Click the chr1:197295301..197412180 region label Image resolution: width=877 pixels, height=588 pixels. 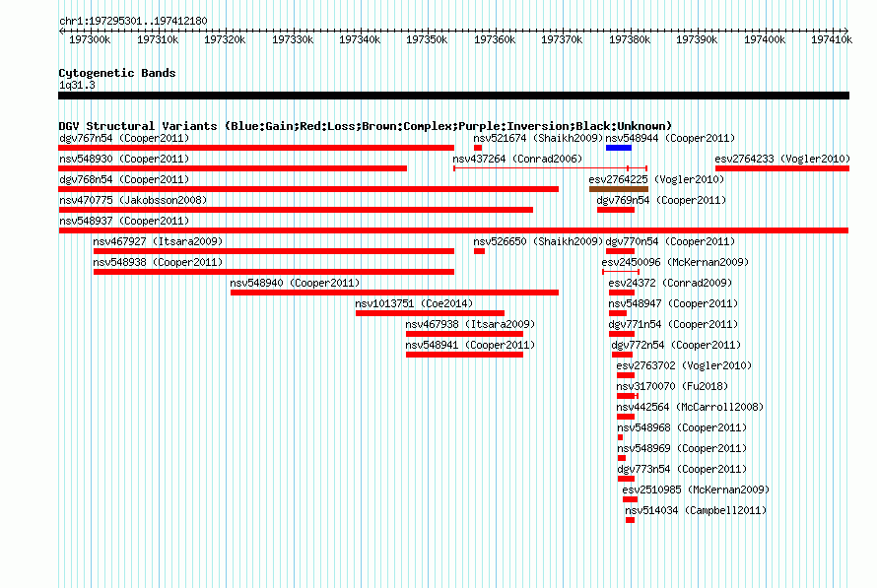pyautogui.click(x=133, y=21)
